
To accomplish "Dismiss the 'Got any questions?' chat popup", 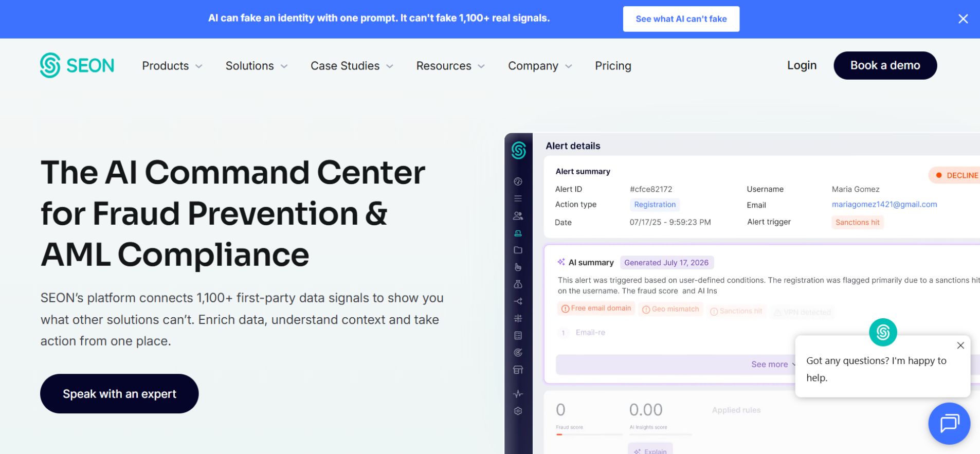I will pos(960,346).
